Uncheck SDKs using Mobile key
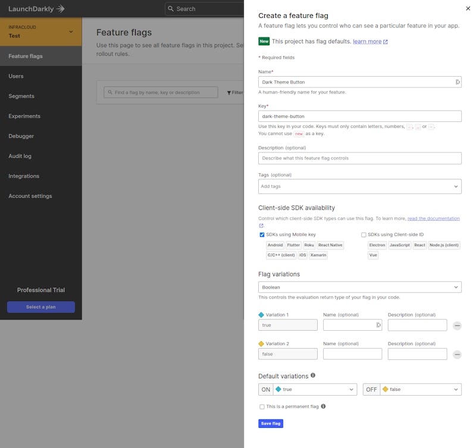The image size is (476, 448). (x=262, y=234)
